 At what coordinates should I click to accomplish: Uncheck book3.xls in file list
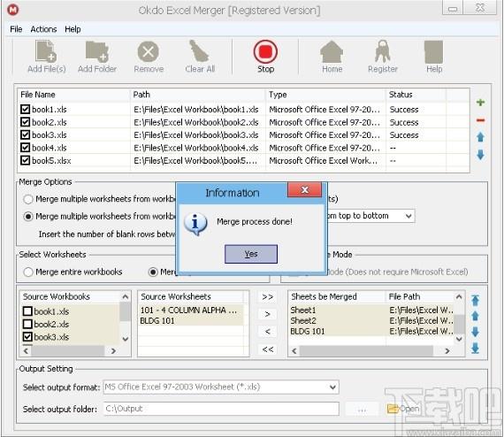tap(25, 134)
